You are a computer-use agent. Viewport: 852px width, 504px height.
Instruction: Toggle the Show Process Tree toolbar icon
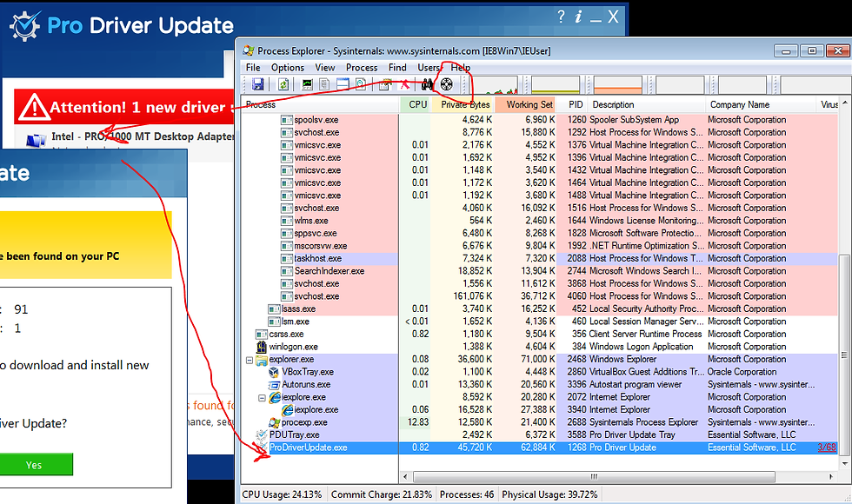(x=324, y=84)
